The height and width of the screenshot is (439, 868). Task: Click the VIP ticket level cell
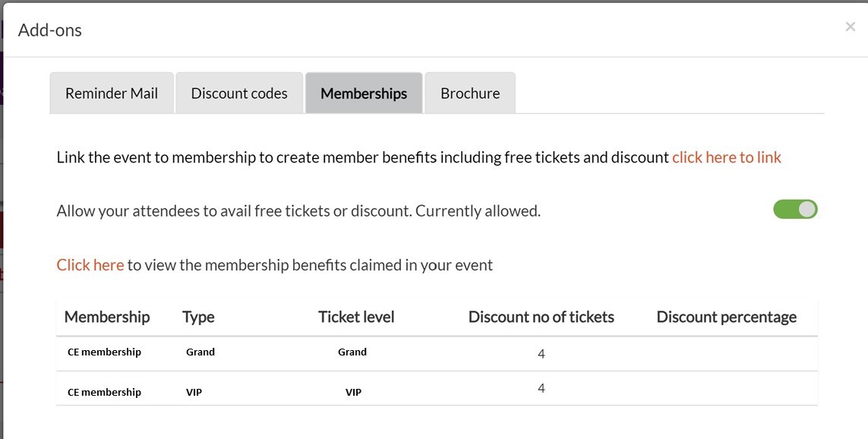(x=353, y=392)
